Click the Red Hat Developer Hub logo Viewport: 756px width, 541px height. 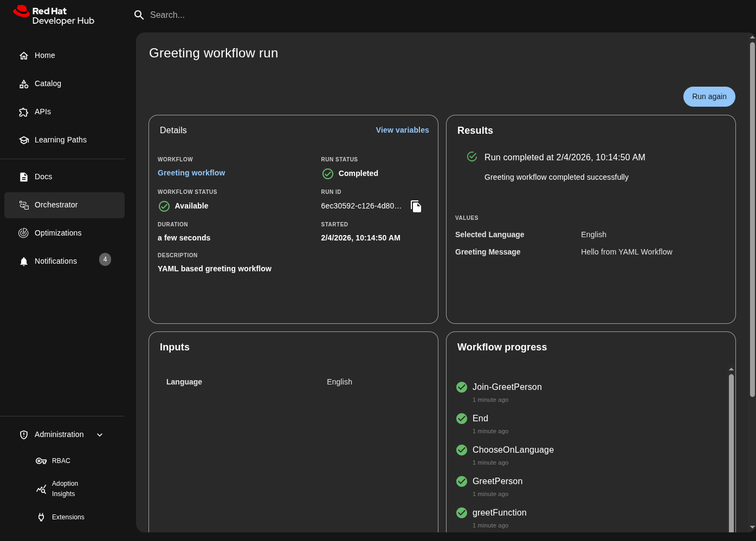pyautogui.click(x=54, y=15)
